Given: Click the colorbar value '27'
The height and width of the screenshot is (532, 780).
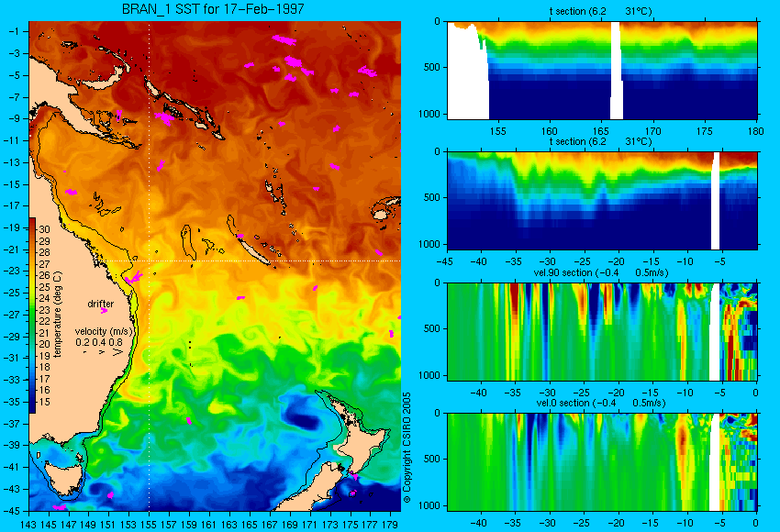Looking at the screenshot, I should [x=44, y=264].
